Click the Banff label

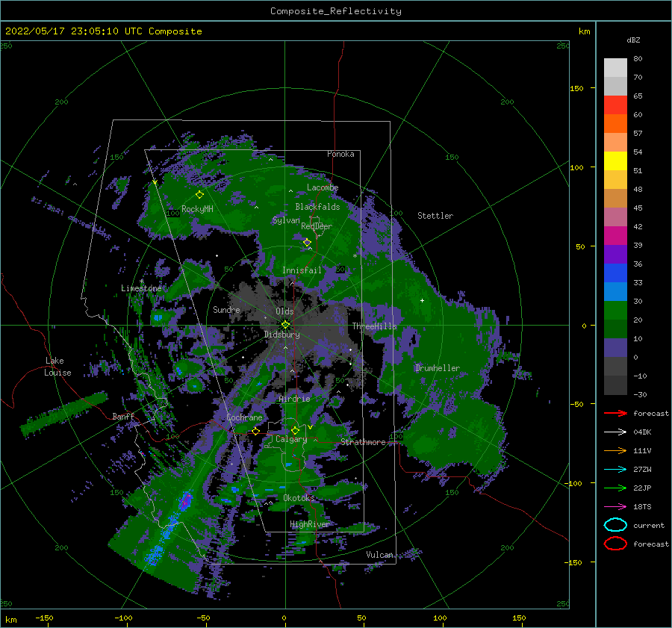pos(123,416)
